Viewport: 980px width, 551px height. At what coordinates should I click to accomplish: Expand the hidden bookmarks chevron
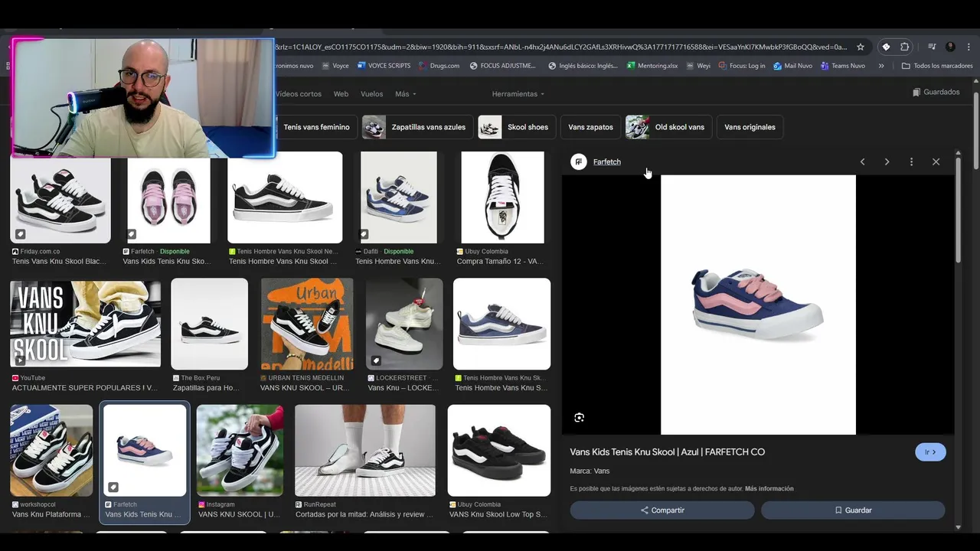pyautogui.click(x=881, y=66)
